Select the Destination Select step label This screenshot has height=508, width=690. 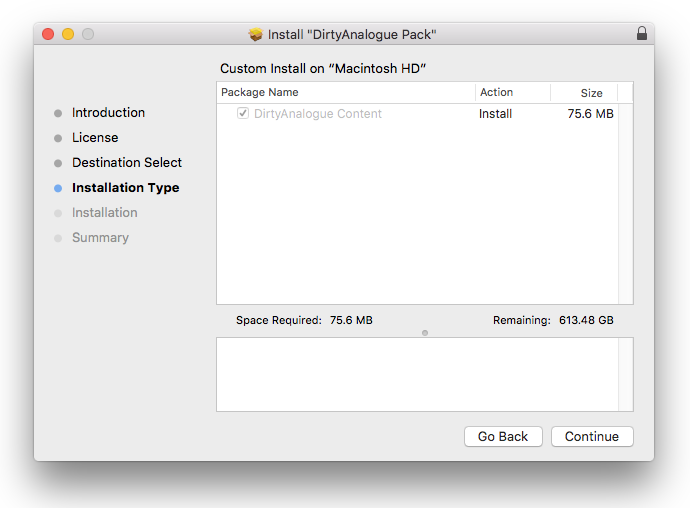(127, 163)
